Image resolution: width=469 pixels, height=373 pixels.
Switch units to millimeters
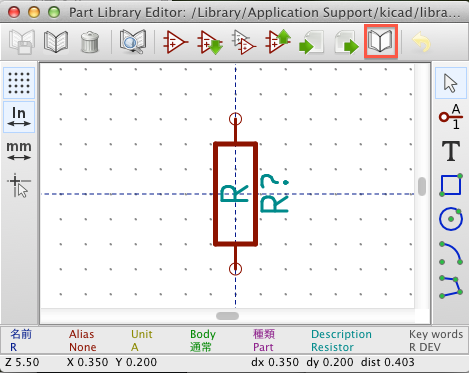(19, 150)
